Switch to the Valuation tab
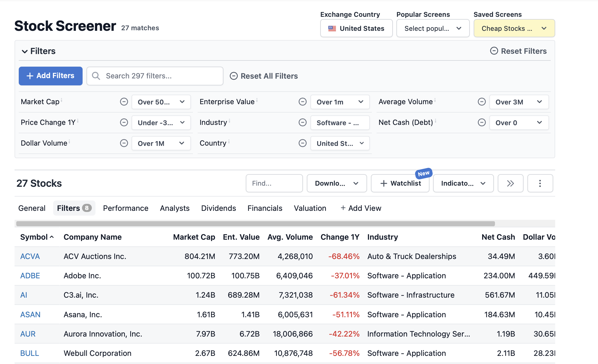The image size is (598, 364). tap(310, 208)
